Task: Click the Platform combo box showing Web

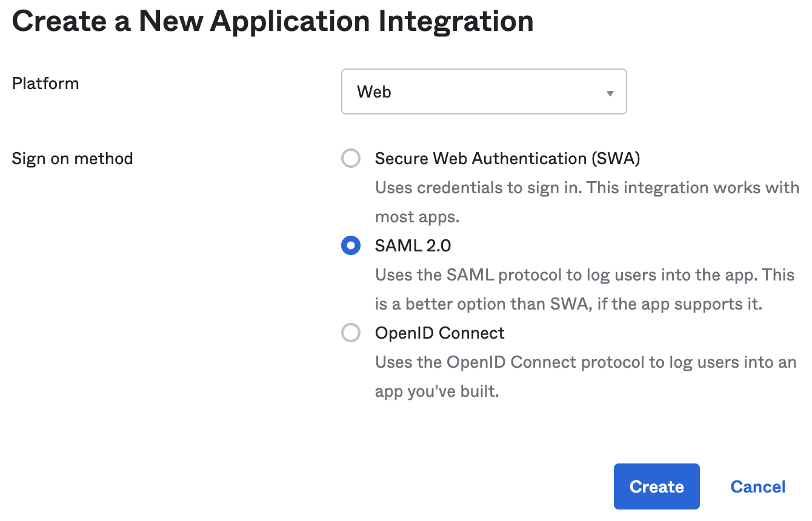Action: click(484, 91)
